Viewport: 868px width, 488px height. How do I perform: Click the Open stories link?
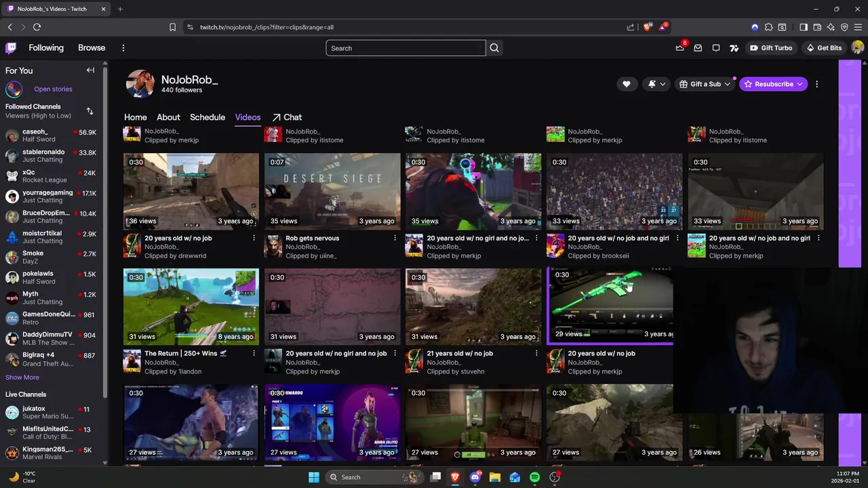point(53,89)
